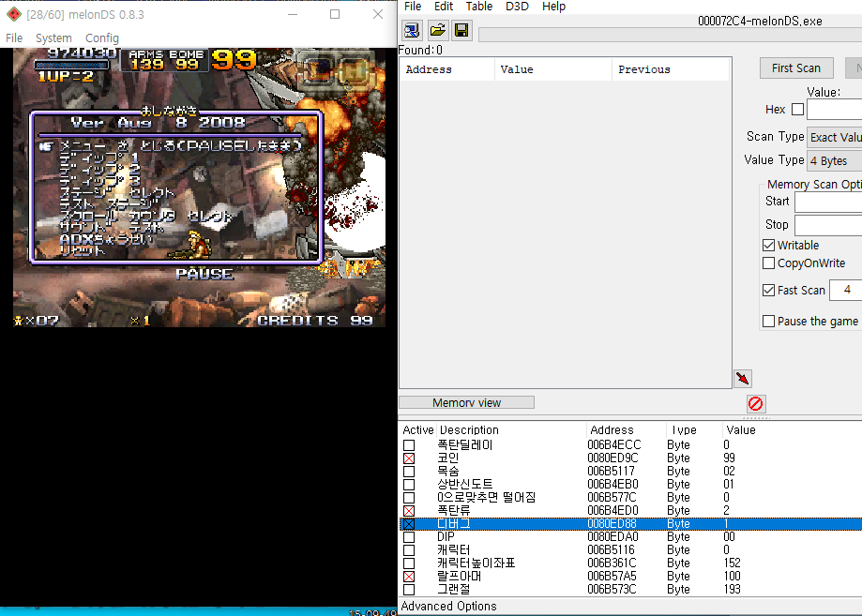Activate the DIP entry checkbox
The height and width of the screenshot is (616, 862).
pos(409,537)
